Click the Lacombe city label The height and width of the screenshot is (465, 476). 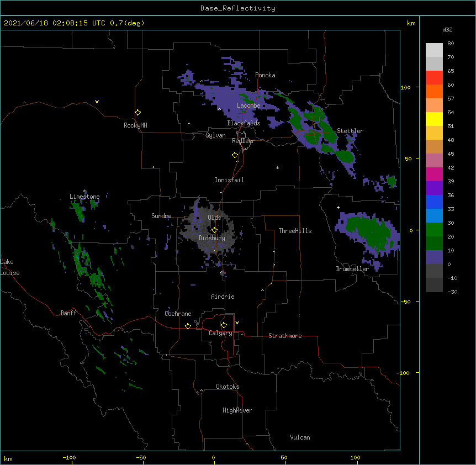pos(248,105)
